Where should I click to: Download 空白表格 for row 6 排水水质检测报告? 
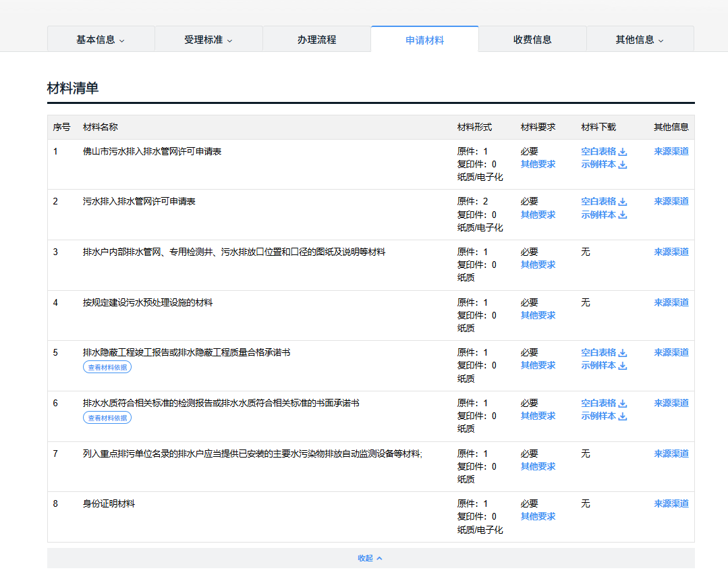tap(604, 403)
